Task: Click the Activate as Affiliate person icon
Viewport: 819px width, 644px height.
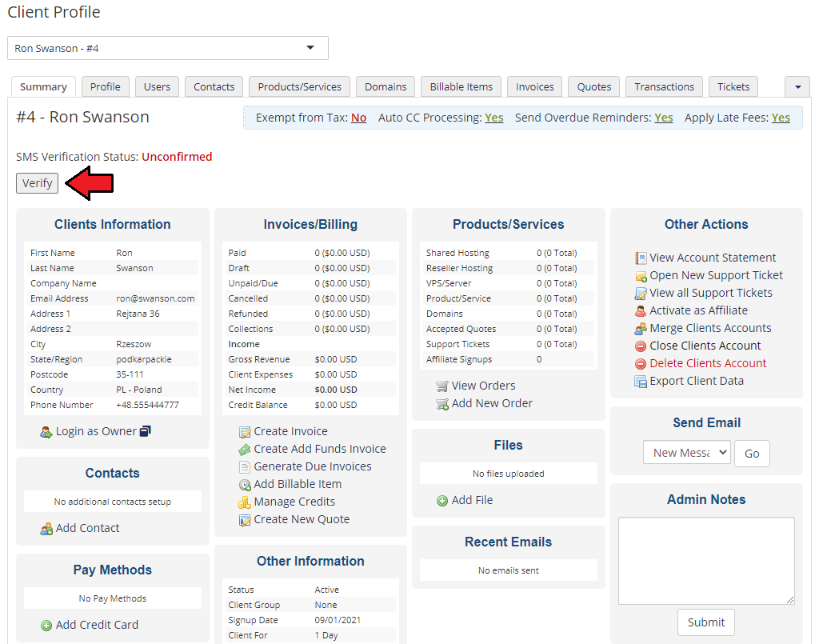Action: coord(641,311)
